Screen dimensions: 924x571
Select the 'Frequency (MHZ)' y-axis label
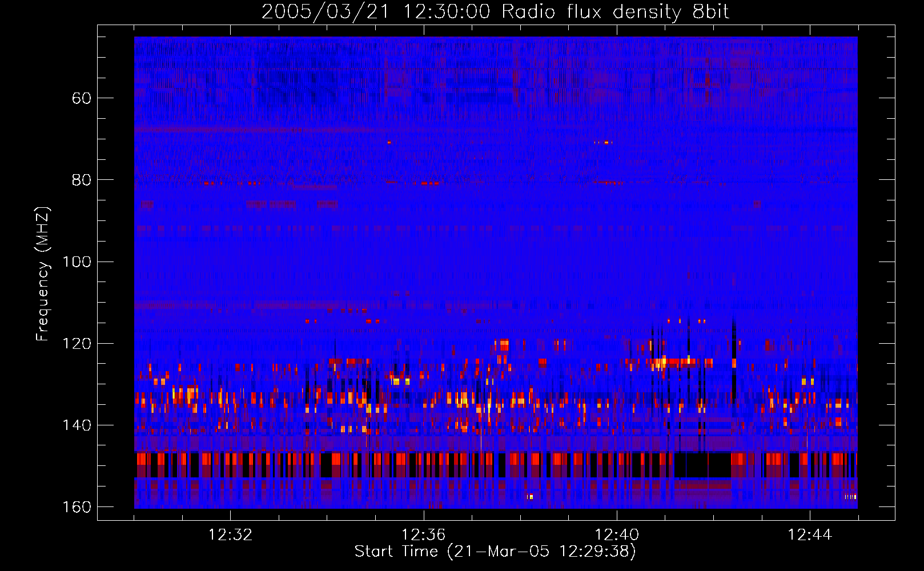43,274
